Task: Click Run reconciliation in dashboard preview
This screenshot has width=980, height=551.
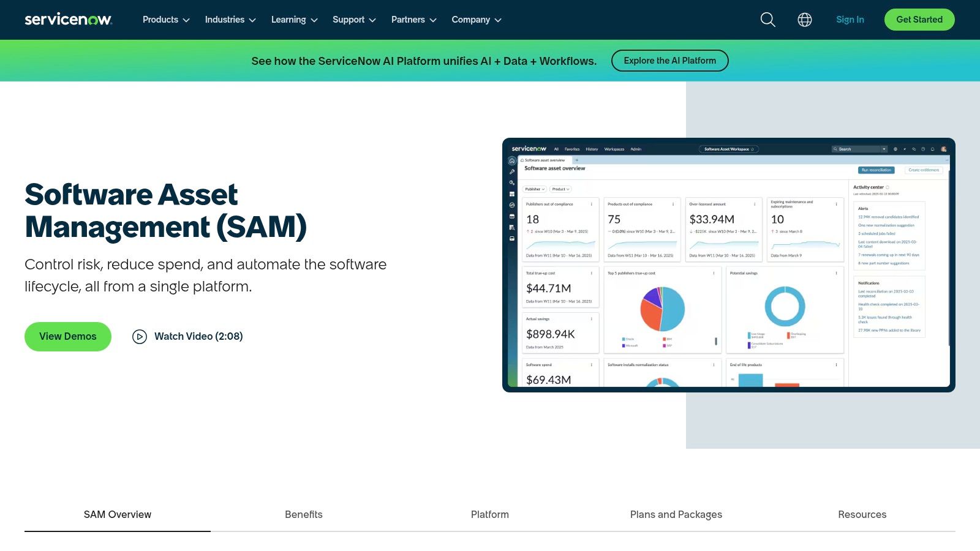Action: click(876, 170)
